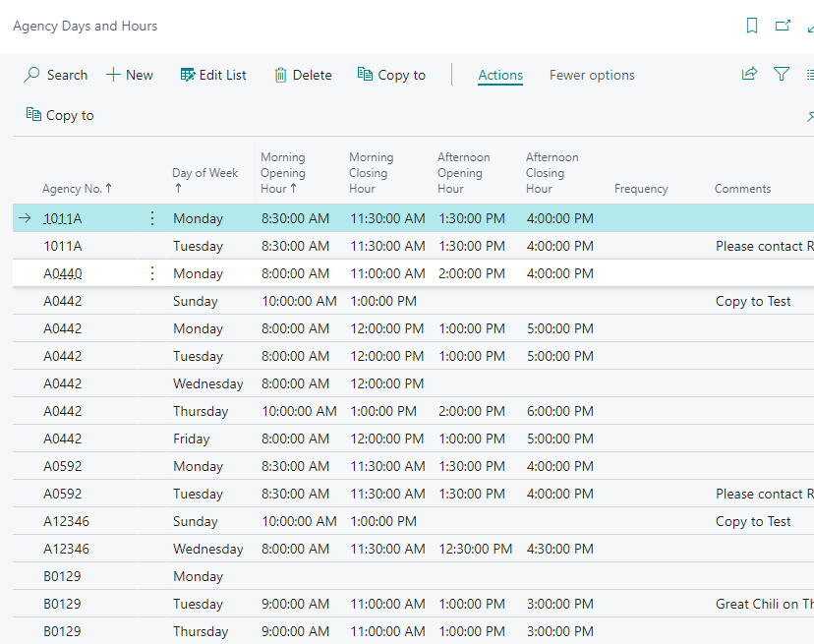Open row options menu for A0440
The image size is (814, 644).
pos(151,273)
